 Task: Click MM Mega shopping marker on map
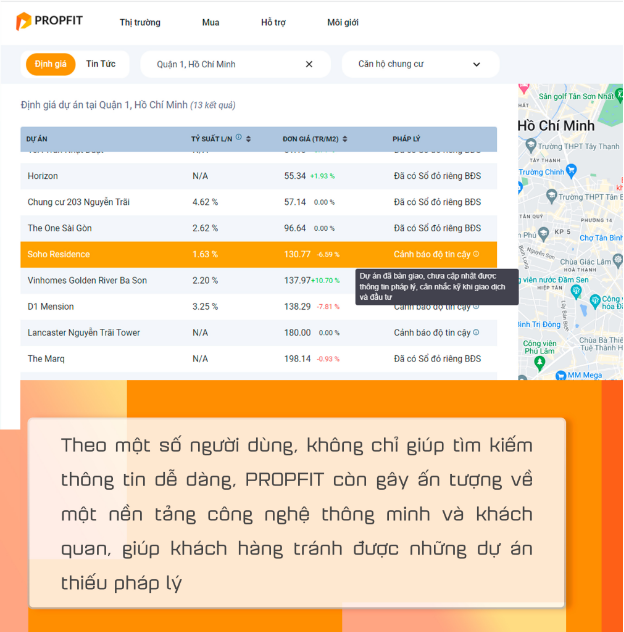[x=560, y=376]
